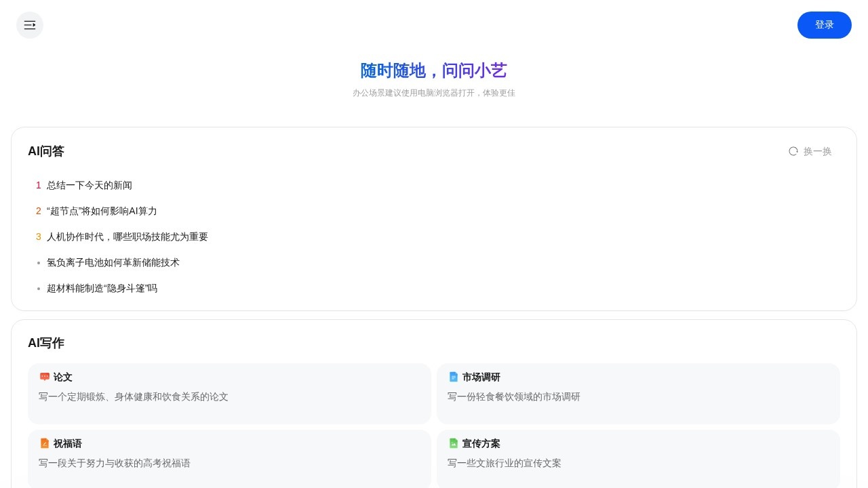Viewport: 868px width, 488px height.
Task: Open the 论文 writing template card
Action: (x=229, y=393)
